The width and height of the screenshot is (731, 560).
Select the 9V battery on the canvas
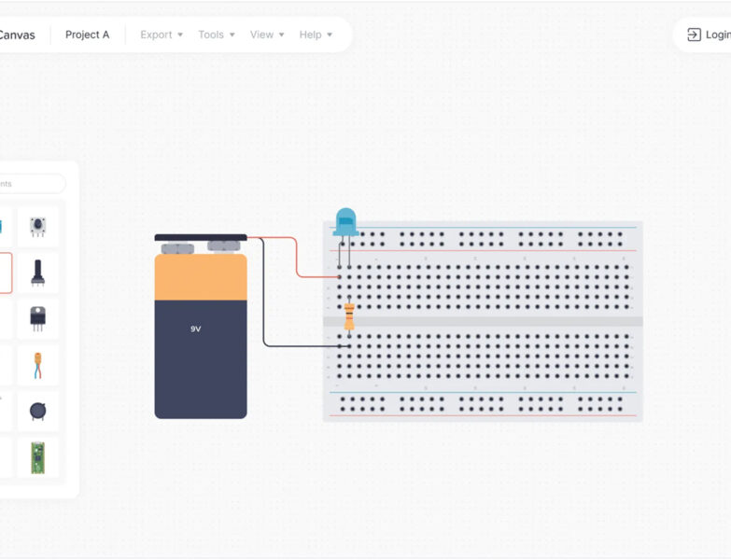tap(201, 345)
